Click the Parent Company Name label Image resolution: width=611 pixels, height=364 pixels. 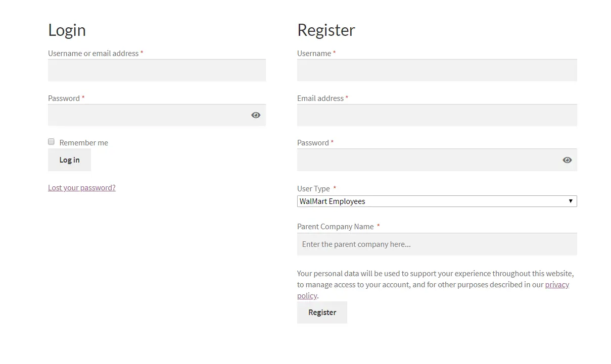[336, 227]
